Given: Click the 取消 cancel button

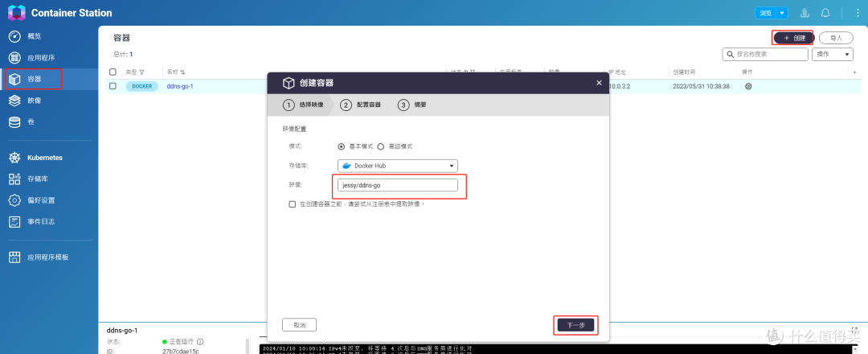Looking at the screenshot, I should pos(300,325).
